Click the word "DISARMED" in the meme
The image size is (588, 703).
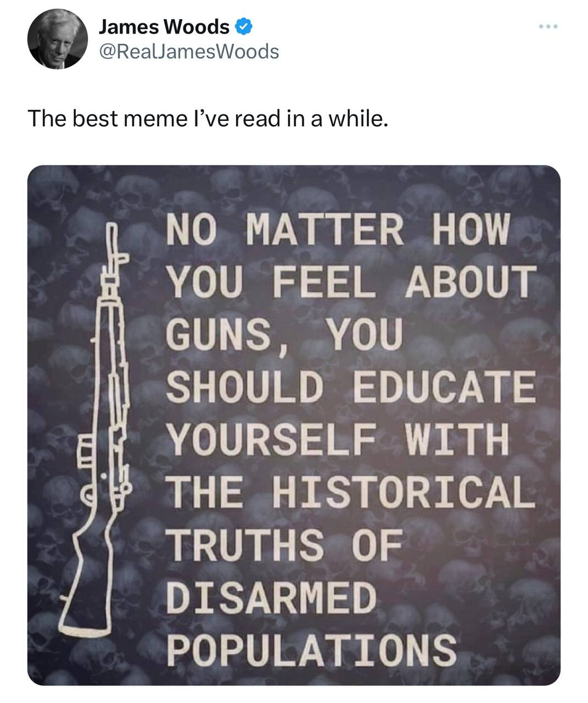(272, 596)
